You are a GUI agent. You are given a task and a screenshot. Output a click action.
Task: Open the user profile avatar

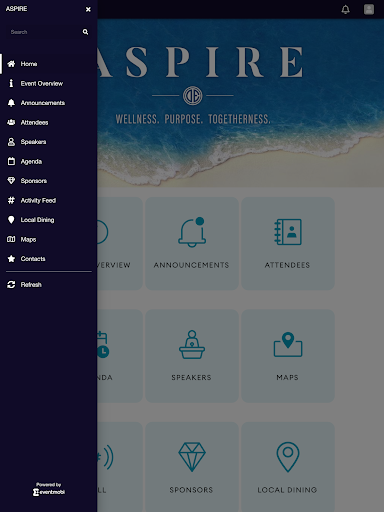coord(369,9)
